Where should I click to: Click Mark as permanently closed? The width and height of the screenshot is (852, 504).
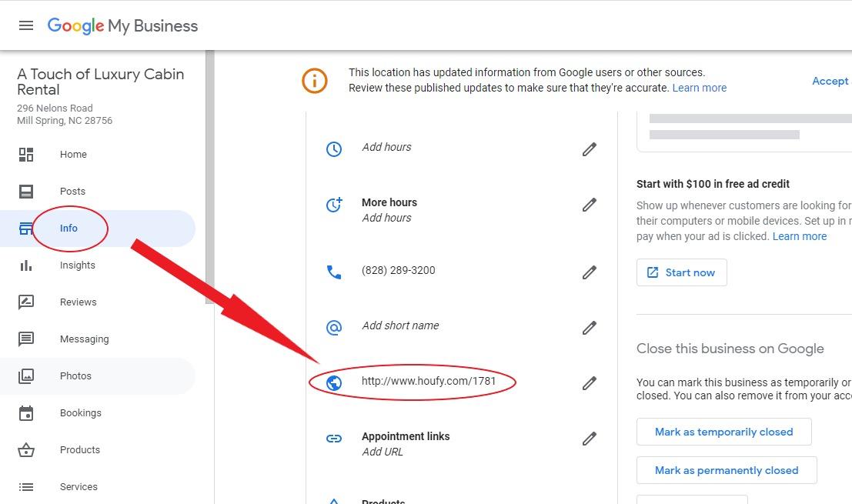point(726,470)
